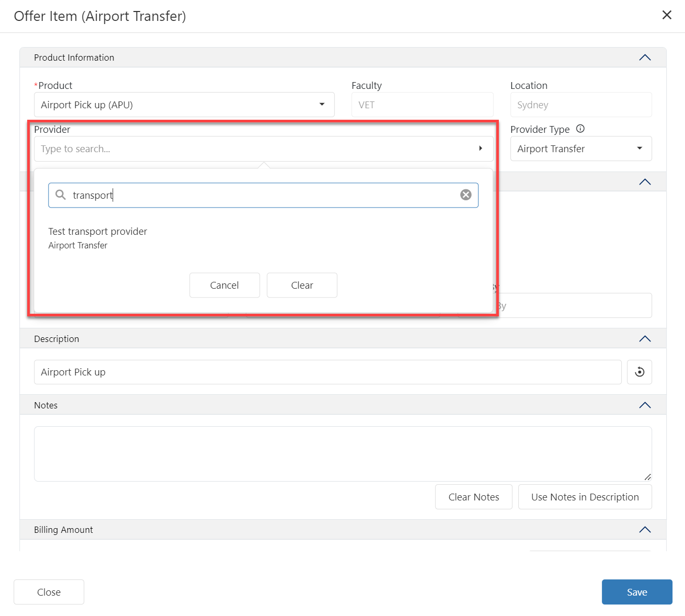This screenshot has width=685, height=616.
Task: Collapse the Product Information section
Action: [x=645, y=58]
